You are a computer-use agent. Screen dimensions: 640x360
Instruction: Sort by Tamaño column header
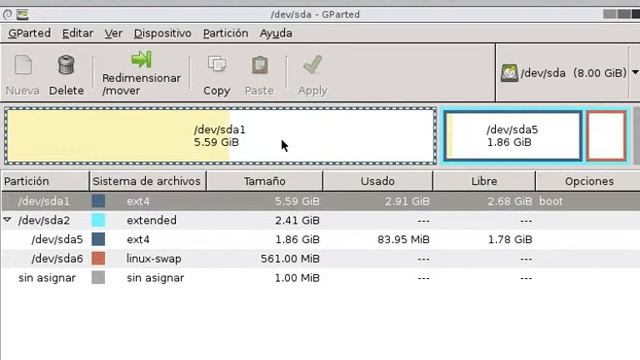pos(264,181)
